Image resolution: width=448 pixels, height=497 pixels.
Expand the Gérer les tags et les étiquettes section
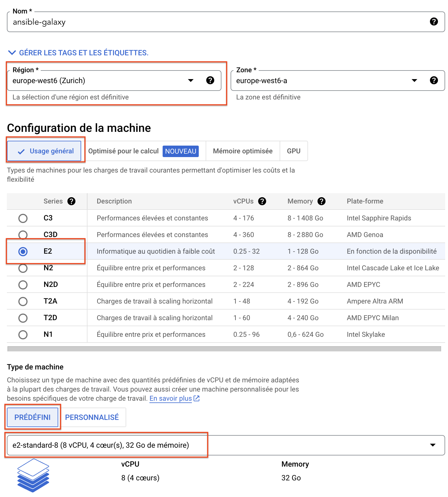point(78,53)
